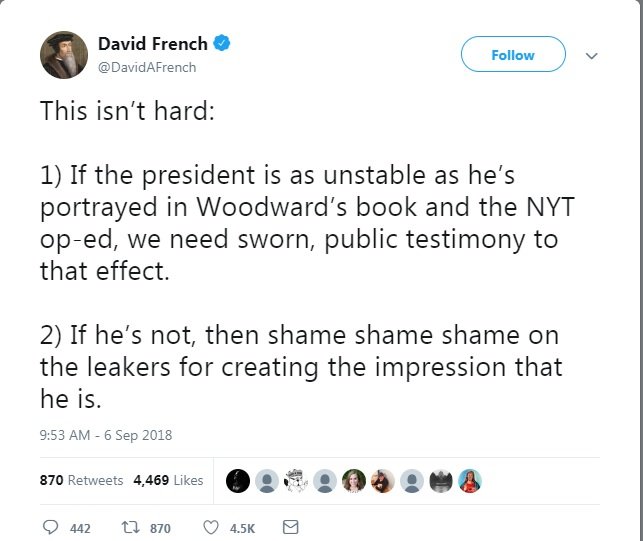Click the 442 reply count
The height and width of the screenshot is (541, 643).
[x=80, y=528]
